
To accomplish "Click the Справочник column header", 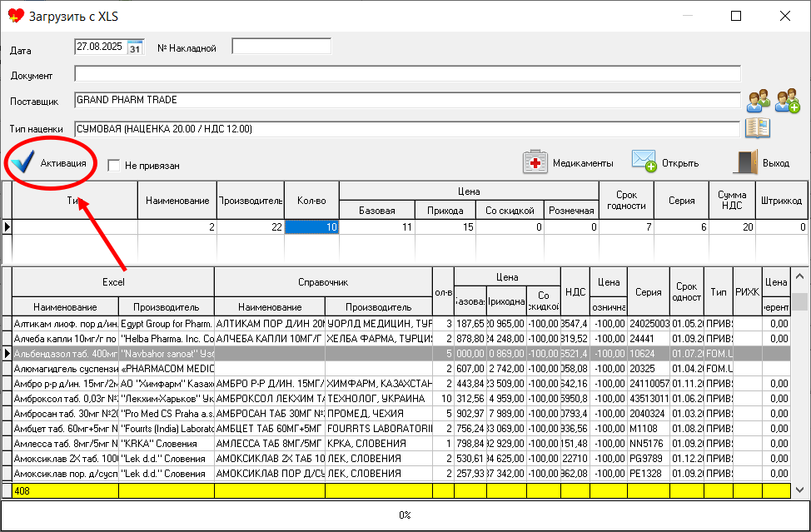I will 323,282.
